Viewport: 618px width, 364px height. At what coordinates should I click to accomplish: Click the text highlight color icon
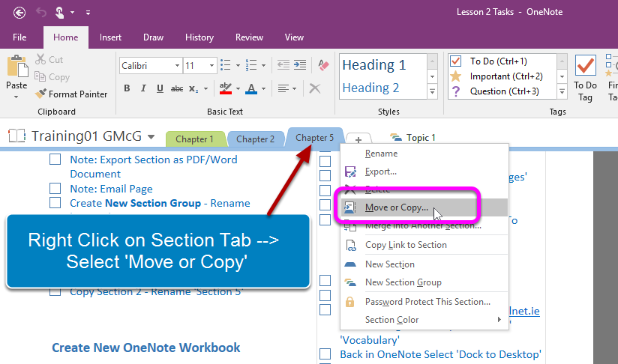226,88
